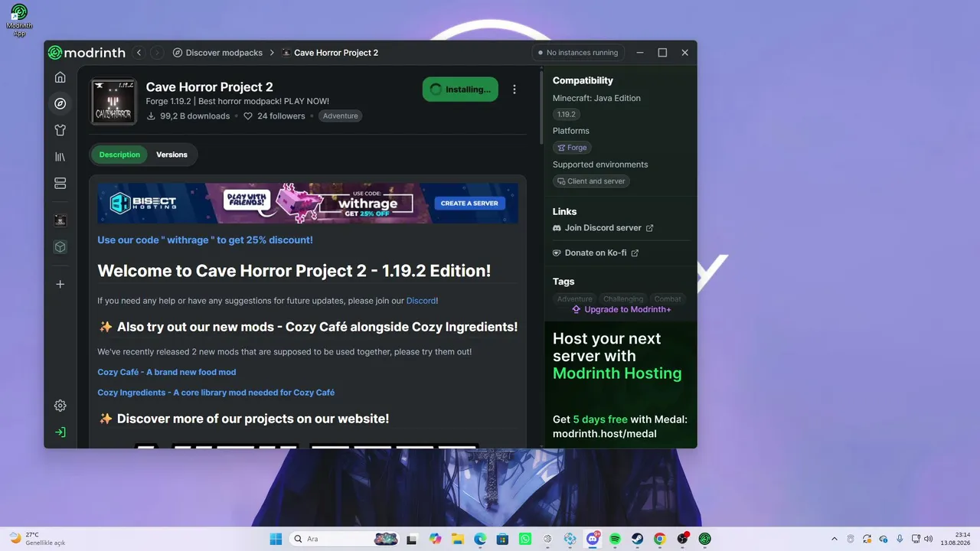Viewport: 980px width, 551px height.
Task: Open the BisectHosting banner
Action: [x=308, y=204]
